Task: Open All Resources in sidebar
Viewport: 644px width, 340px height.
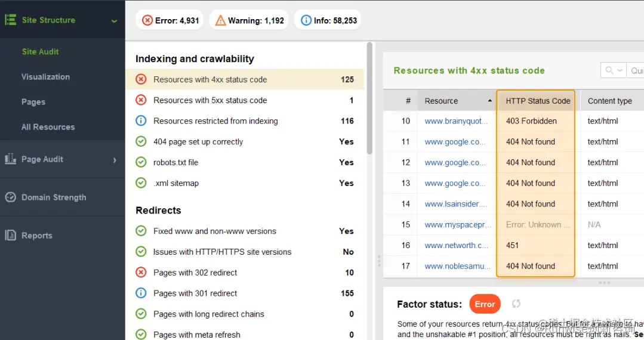Action: point(48,127)
